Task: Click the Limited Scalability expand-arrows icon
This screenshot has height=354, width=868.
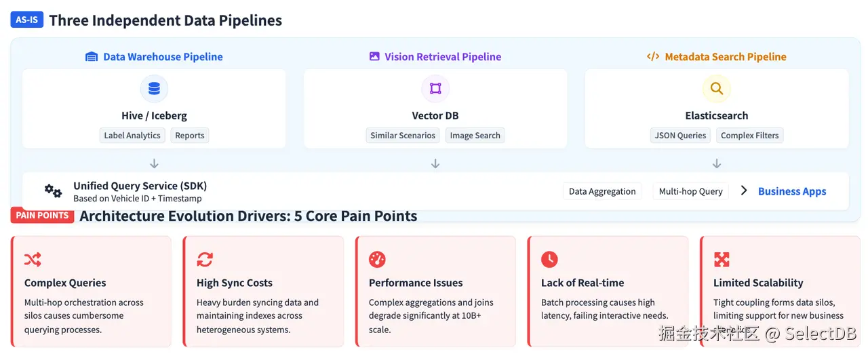Action: [722, 259]
